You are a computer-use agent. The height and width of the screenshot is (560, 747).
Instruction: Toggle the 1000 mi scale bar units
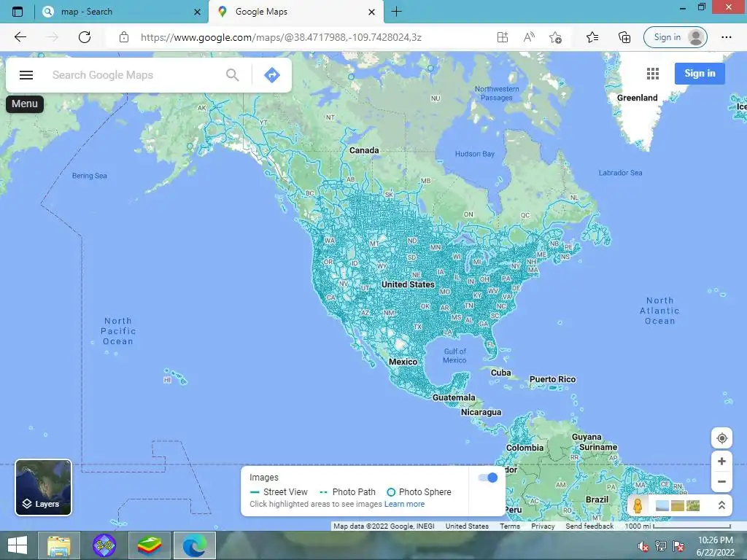coord(678,526)
